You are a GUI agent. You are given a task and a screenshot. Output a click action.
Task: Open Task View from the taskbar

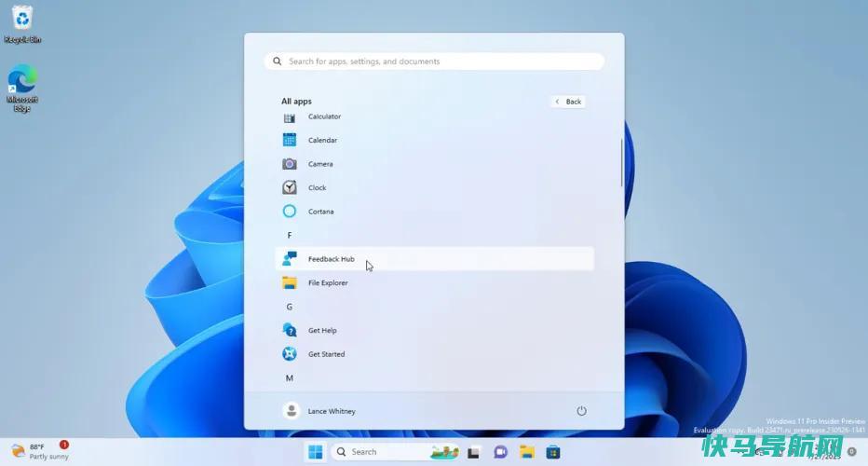click(x=473, y=453)
